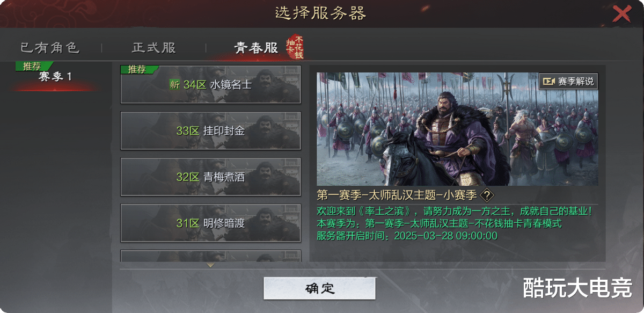This screenshot has width=644, height=313.
Task: Click the question mark help icon beside season title
Action: [486, 195]
